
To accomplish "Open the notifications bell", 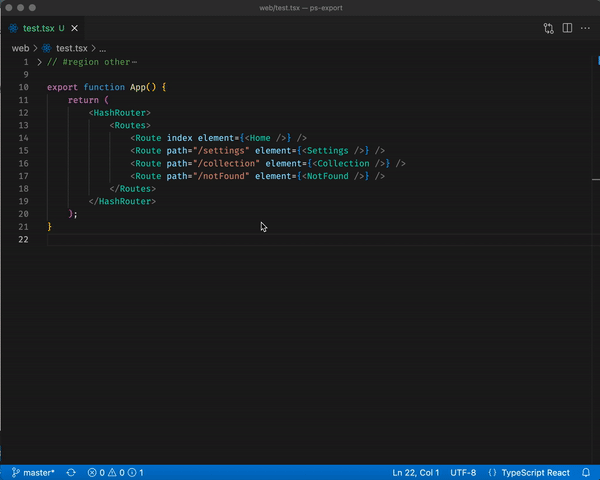I will pos(586,473).
